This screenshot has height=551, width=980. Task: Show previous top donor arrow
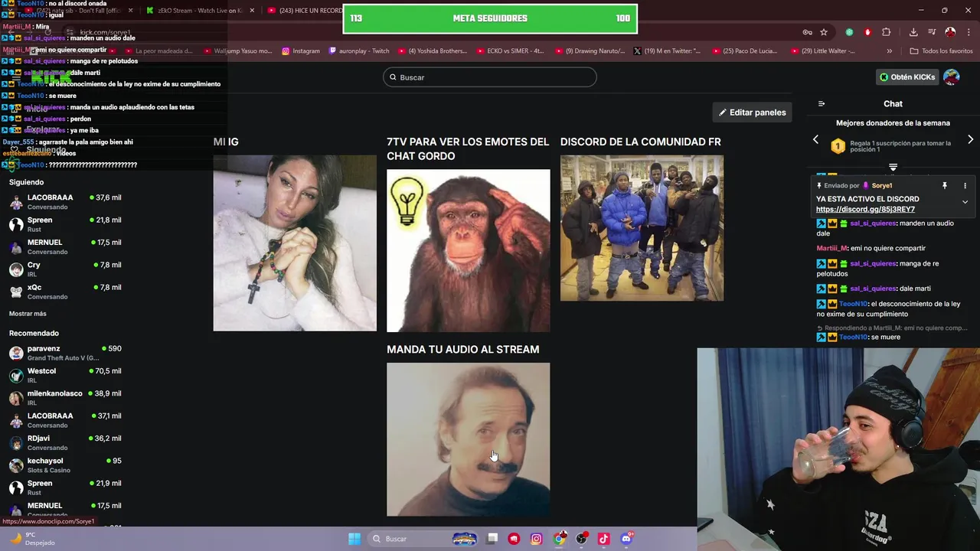[x=815, y=140]
